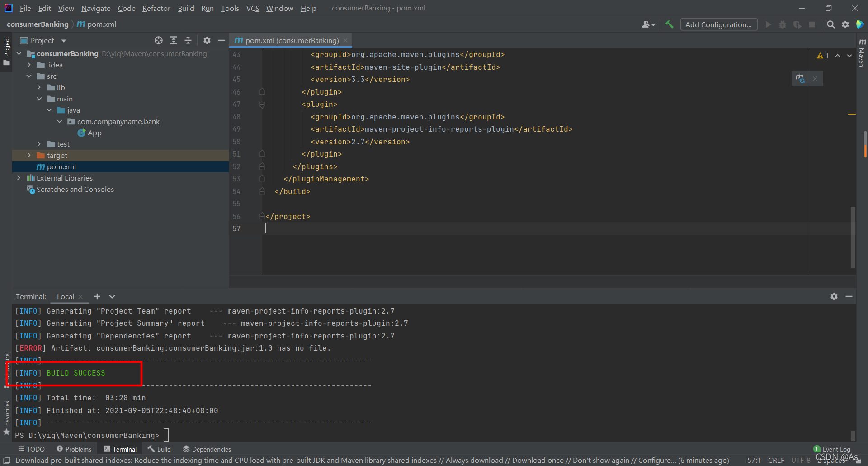868x466 pixels.
Task: Collapse the consumerBanking root node
Action: pyautogui.click(x=19, y=53)
